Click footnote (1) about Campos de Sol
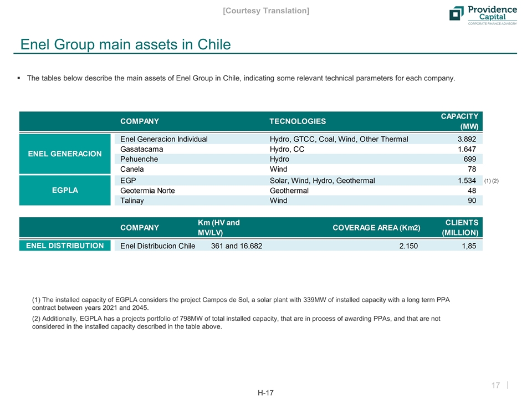 pyautogui.click(x=241, y=304)
